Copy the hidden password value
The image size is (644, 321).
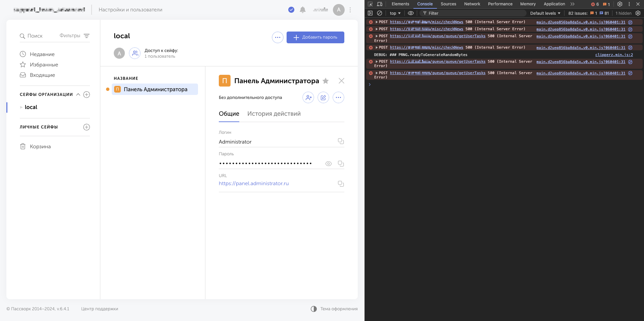coord(341,164)
